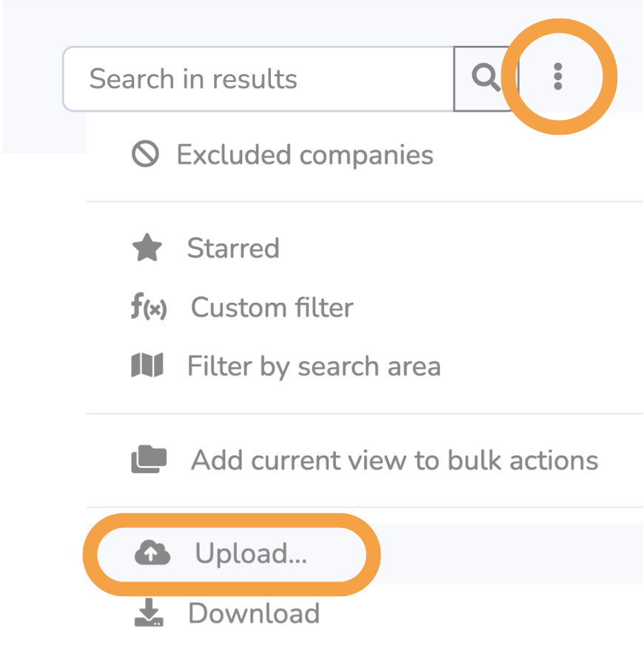Click the magnifying glass search button
This screenshot has width=644, height=651.
(x=486, y=79)
